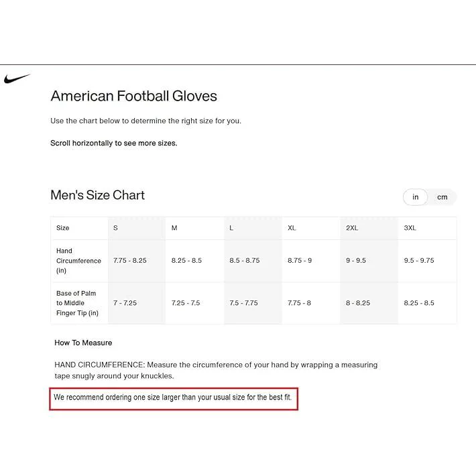Select the S size column header
Viewport: 476px width, 476px height.
(115, 228)
